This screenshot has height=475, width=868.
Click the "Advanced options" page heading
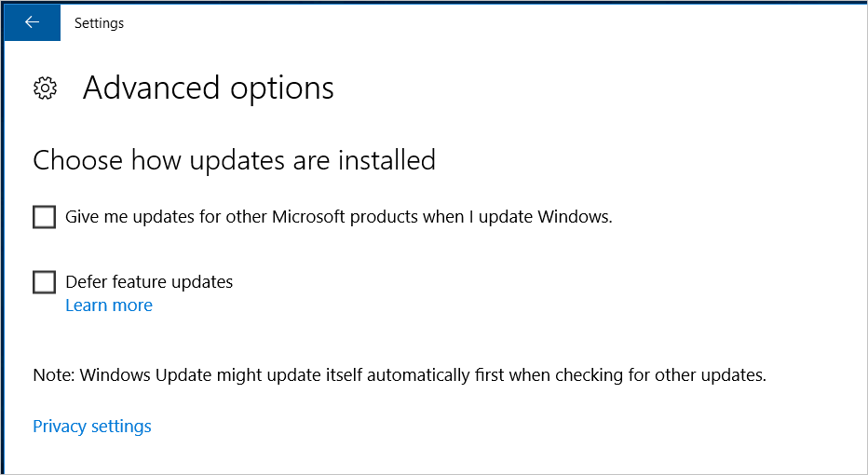point(208,88)
